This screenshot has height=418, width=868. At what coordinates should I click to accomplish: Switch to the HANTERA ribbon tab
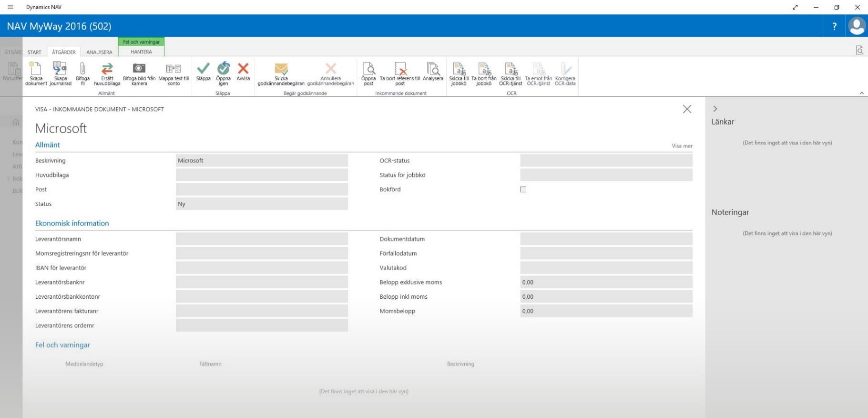tap(142, 52)
